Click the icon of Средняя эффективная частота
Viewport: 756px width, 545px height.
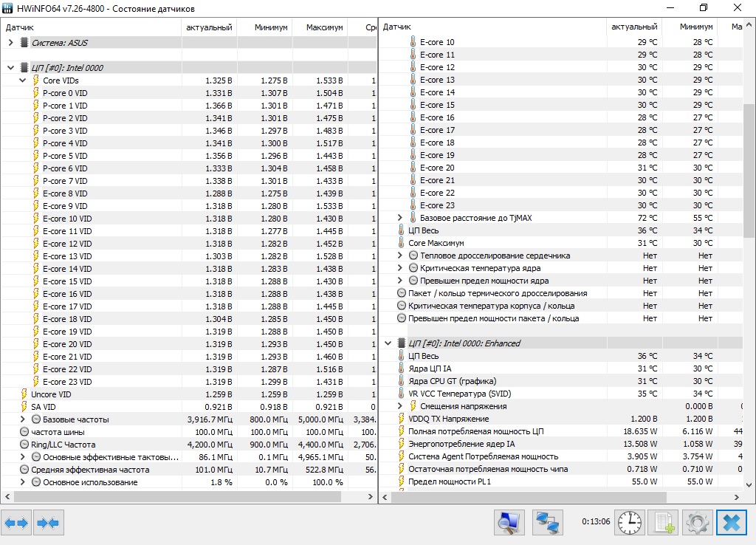tap(24, 469)
